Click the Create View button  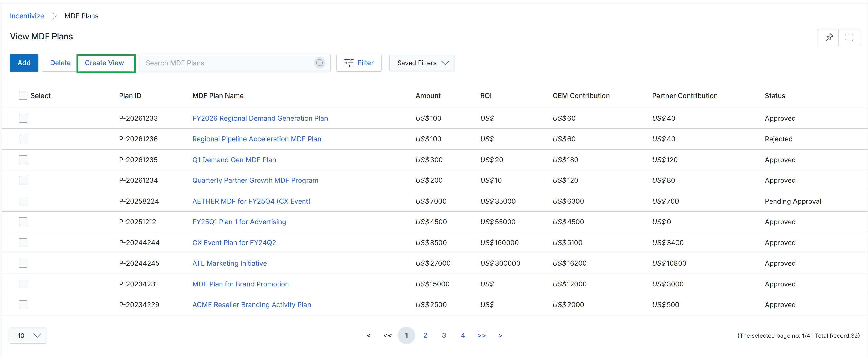pos(104,63)
